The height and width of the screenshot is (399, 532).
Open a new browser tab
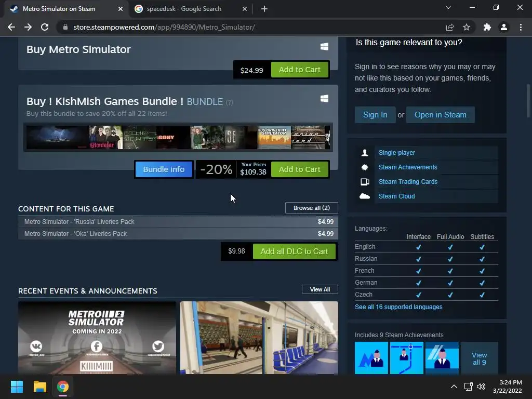click(264, 9)
